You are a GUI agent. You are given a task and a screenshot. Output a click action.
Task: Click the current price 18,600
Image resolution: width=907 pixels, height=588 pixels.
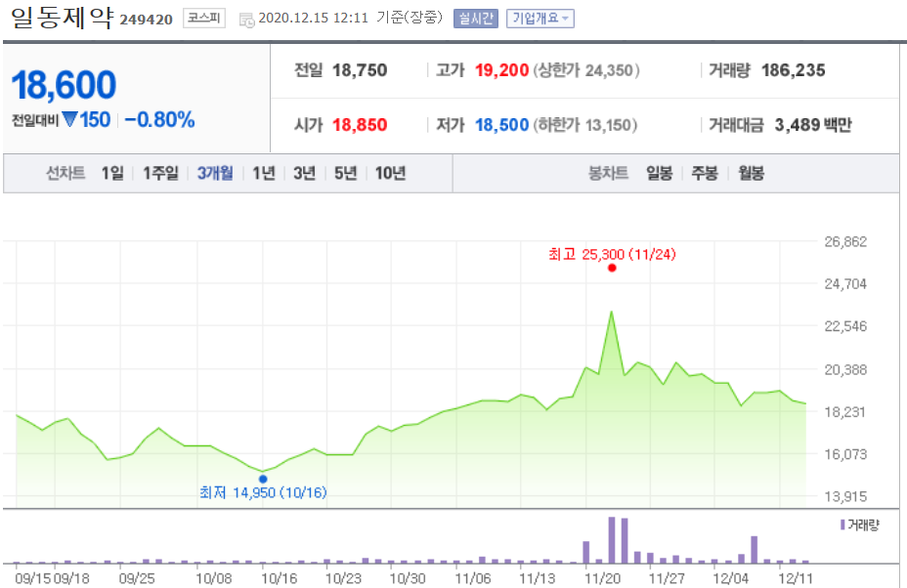click(x=64, y=85)
